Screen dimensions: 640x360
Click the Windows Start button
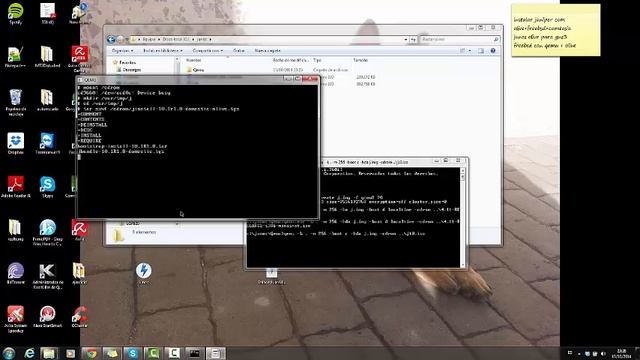[9, 353]
